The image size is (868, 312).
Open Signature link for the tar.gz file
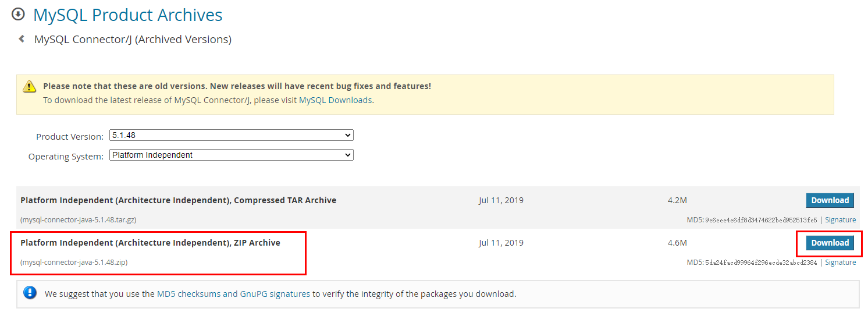tap(841, 220)
